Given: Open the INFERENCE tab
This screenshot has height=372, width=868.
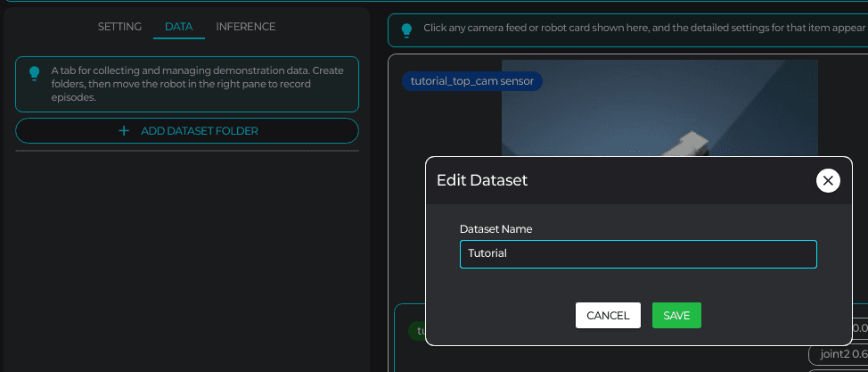Looking at the screenshot, I should coord(246,27).
